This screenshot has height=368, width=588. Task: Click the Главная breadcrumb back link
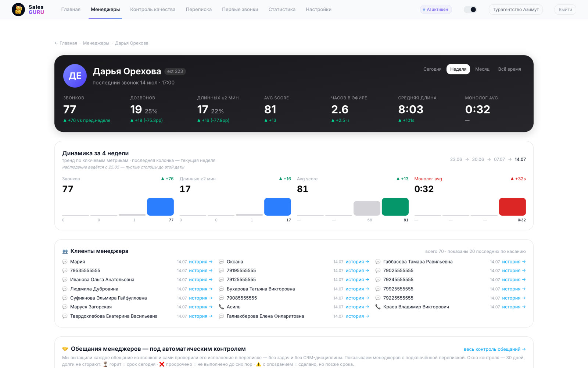[66, 43]
